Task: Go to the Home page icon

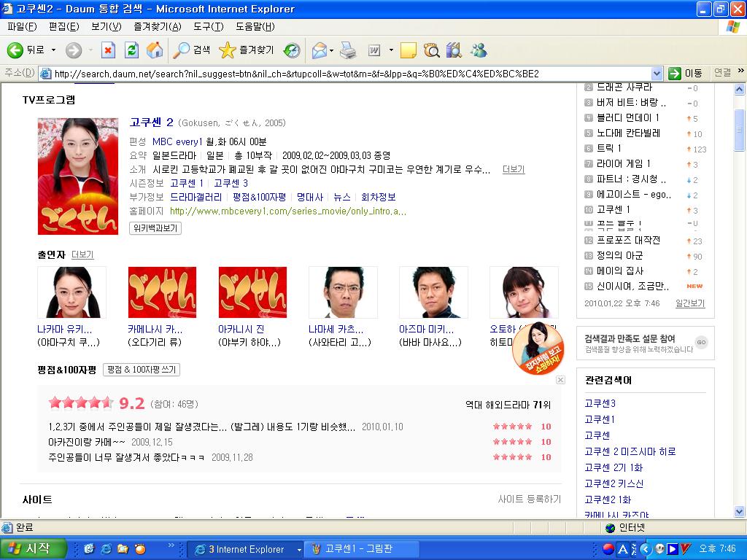Action: pyautogui.click(x=154, y=50)
